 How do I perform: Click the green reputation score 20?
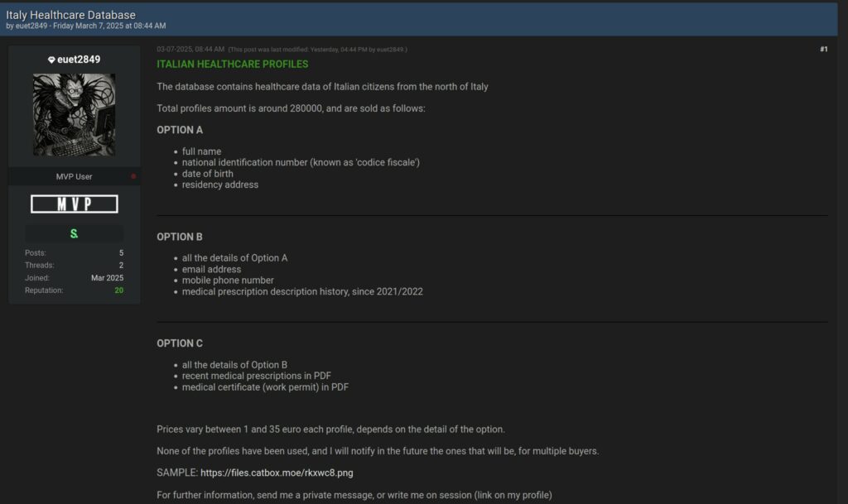point(119,290)
